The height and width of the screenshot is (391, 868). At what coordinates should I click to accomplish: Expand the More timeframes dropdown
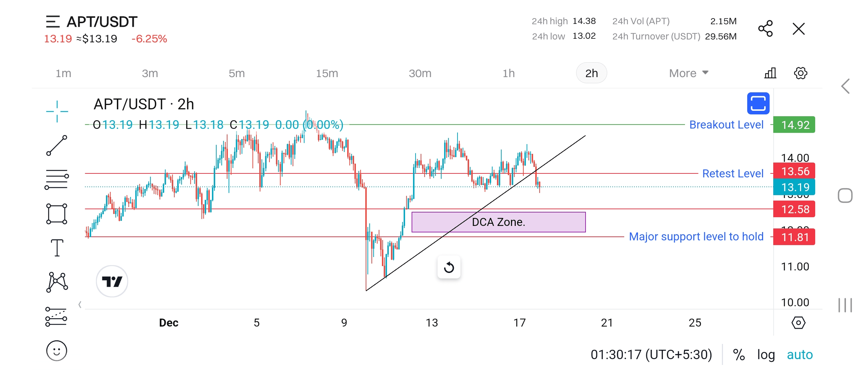[688, 73]
